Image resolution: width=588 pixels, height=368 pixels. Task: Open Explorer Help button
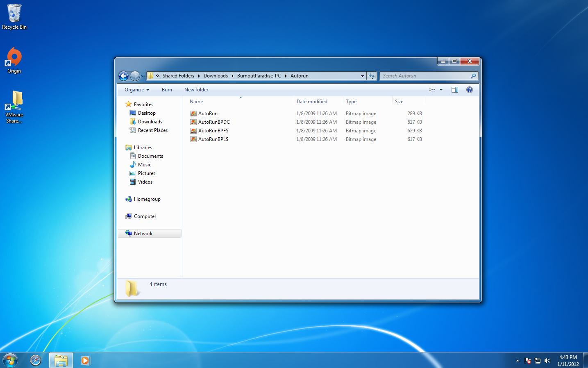(x=470, y=90)
